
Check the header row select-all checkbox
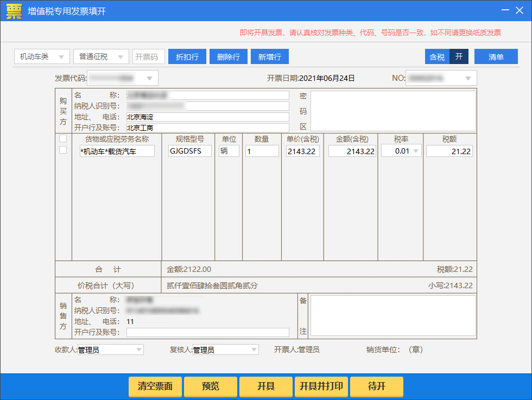63,138
